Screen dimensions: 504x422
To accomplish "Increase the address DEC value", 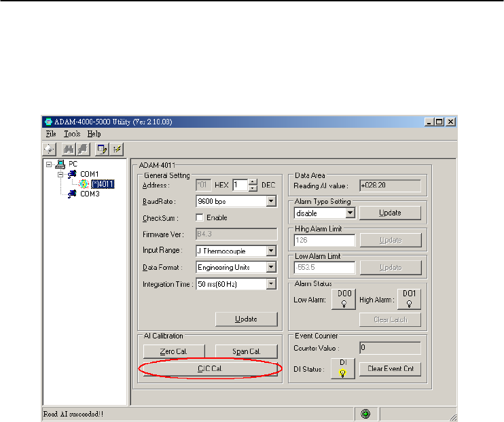I will click(253, 182).
